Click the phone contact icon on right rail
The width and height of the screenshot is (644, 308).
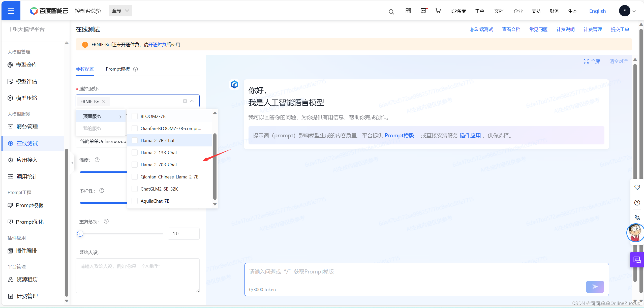tap(637, 218)
